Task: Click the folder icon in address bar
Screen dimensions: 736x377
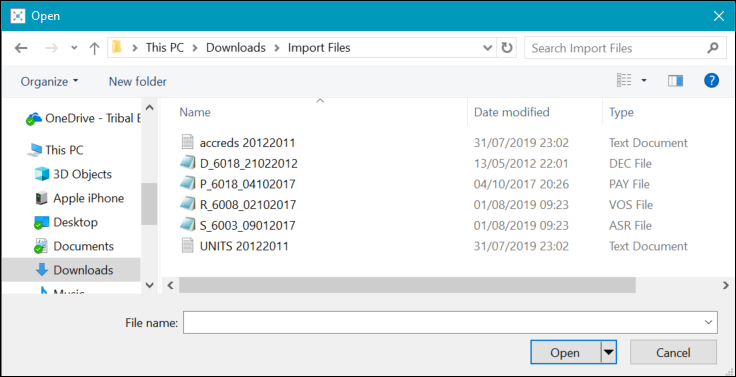Action: [116, 47]
